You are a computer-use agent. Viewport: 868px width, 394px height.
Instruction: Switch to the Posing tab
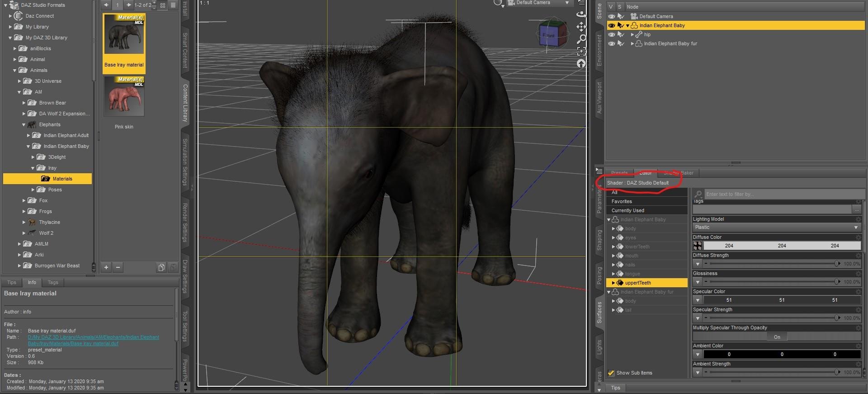click(599, 275)
